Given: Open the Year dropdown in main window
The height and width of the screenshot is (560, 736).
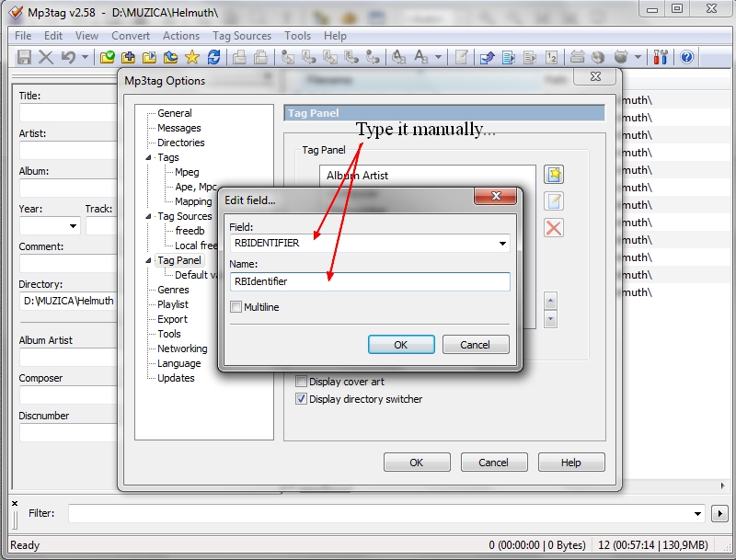Looking at the screenshot, I should click(73, 226).
